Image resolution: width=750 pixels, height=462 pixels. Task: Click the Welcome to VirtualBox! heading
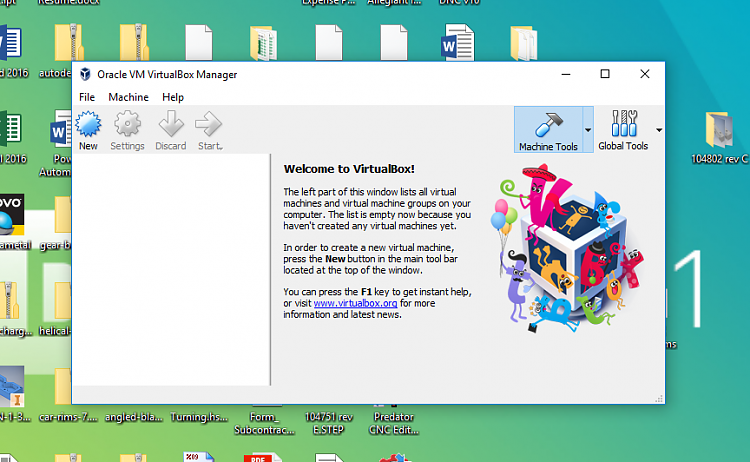point(349,169)
